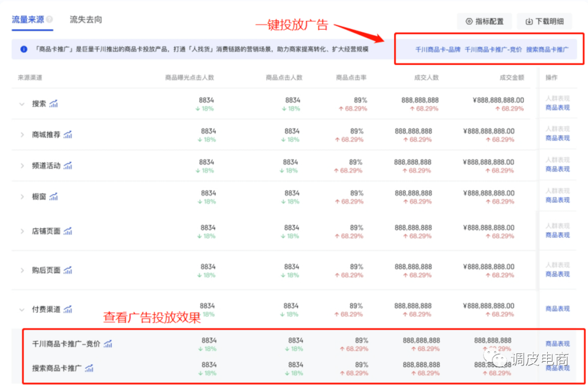Click the trend icon next to 购后页面
The height and width of the screenshot is (385, 588).
point(68,270)
